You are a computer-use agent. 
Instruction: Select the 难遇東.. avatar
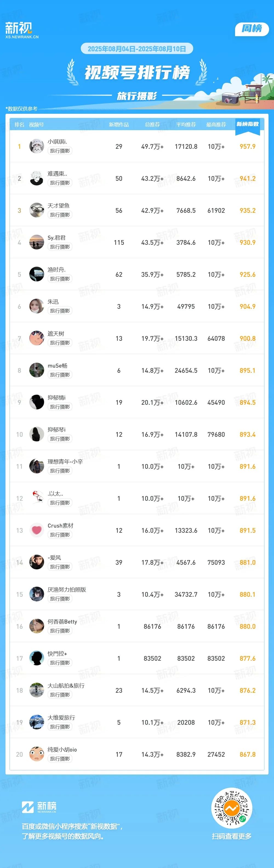36,178
